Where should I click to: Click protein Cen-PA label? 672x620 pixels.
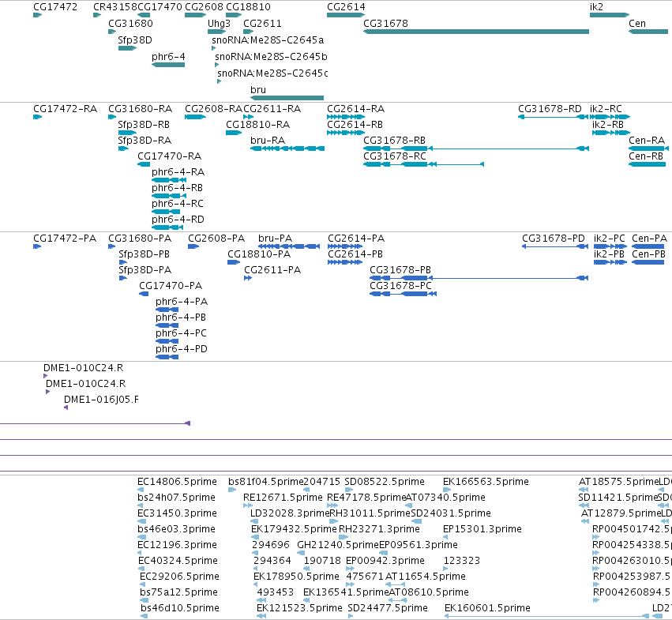(x=649, y=239)
